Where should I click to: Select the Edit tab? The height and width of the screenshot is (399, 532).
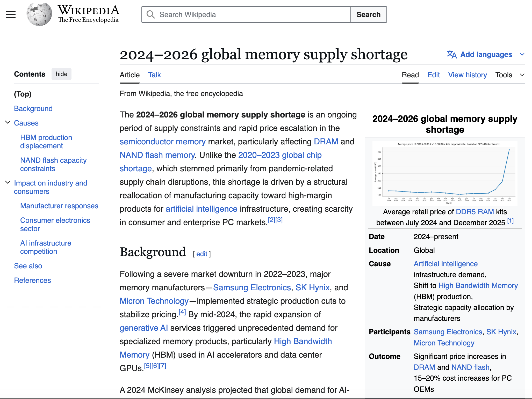[433, 75]
